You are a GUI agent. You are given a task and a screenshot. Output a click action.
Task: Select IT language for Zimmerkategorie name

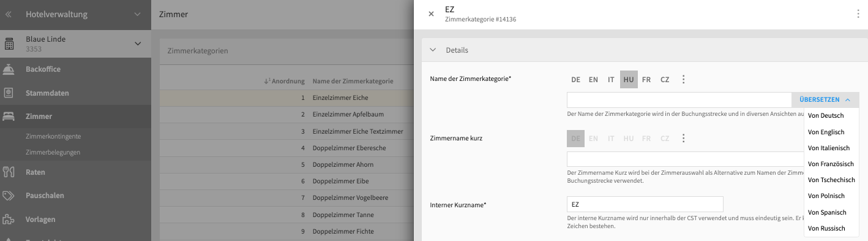tap(611, 80)
